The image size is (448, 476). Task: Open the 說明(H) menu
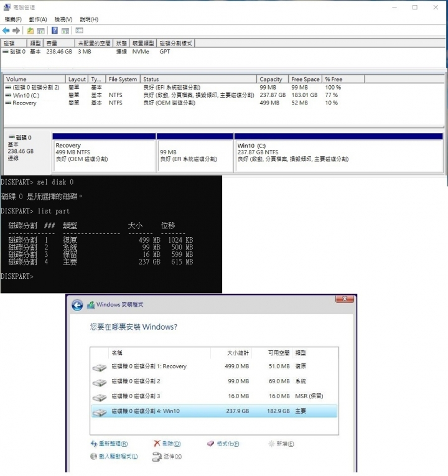pyautogui.click(x=89, y=19)
